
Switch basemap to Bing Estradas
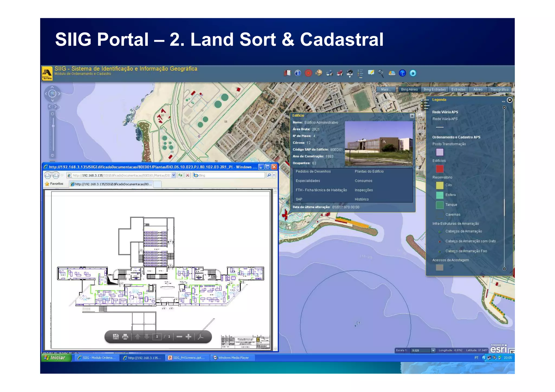434,89
